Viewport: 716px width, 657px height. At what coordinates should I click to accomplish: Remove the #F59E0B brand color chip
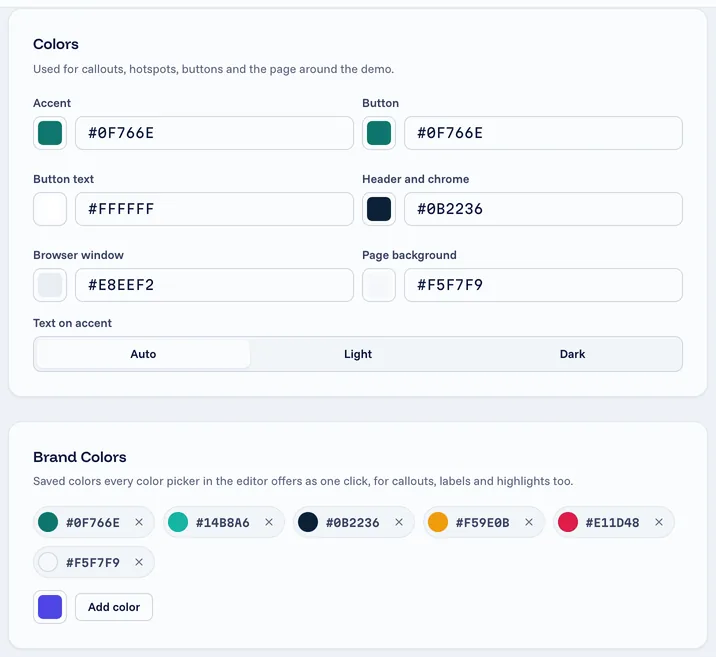pyautogui.click(x=529, y=522)
